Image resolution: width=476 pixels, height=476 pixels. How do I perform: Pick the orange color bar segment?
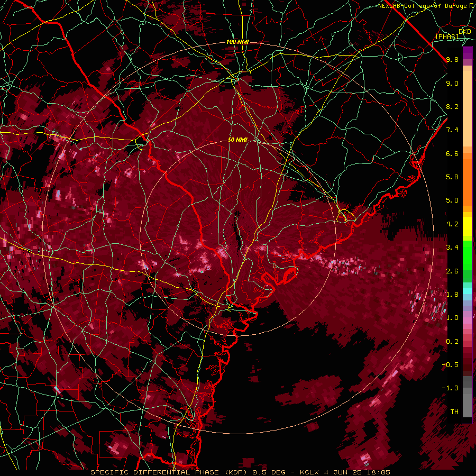click(467, 182)
